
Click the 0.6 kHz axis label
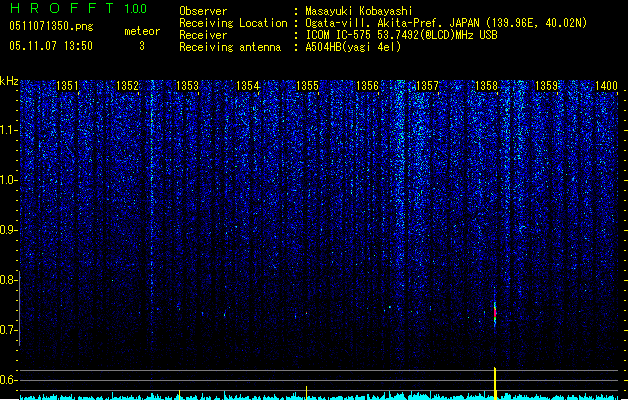[8, 380]
